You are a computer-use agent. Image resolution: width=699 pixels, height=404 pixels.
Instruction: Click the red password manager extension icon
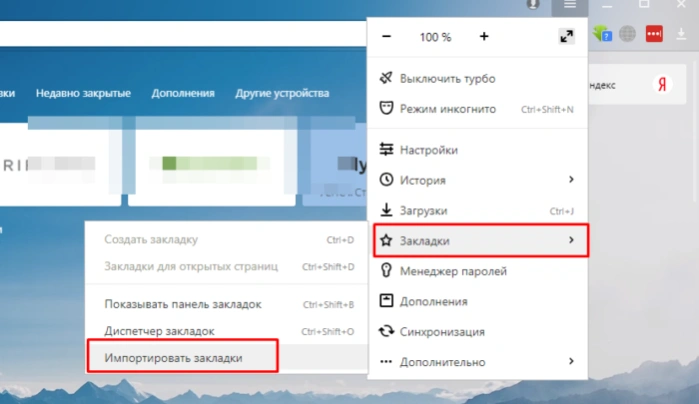pyautogui.click(x=654, y=34)
